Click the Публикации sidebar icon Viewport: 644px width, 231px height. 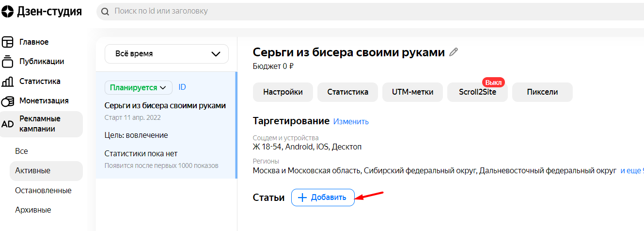8,62
